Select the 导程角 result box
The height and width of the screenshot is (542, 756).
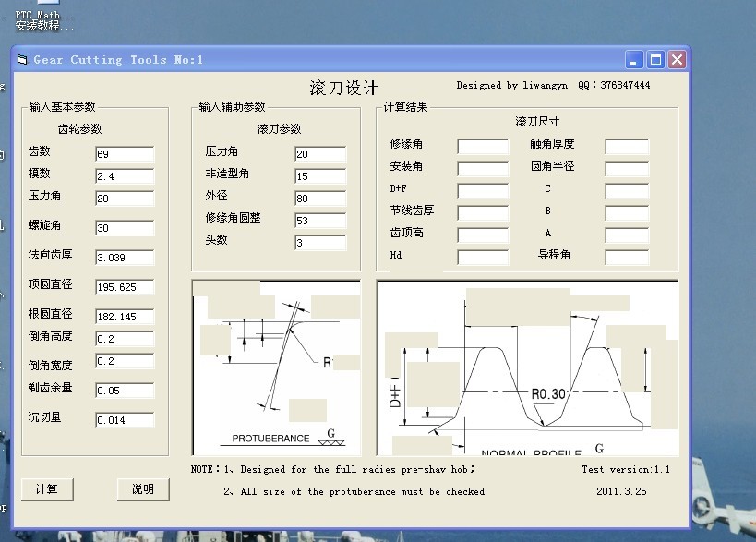[627, 258]
